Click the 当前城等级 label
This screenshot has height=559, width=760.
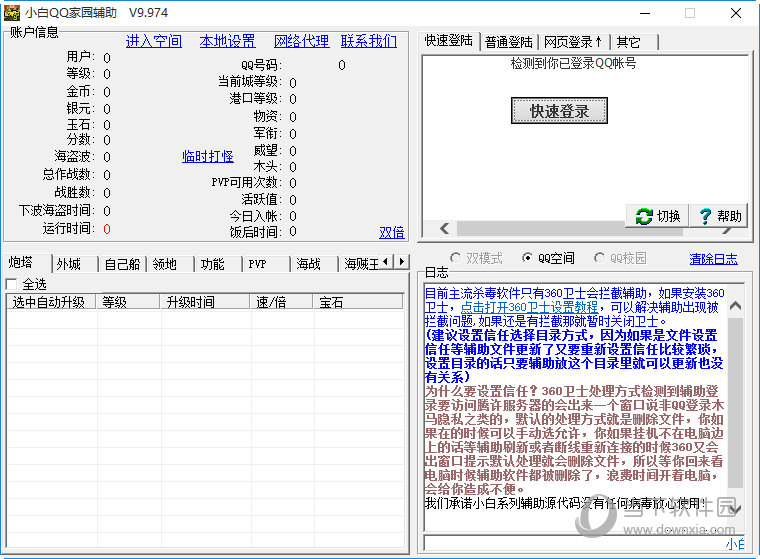(250, 81)
